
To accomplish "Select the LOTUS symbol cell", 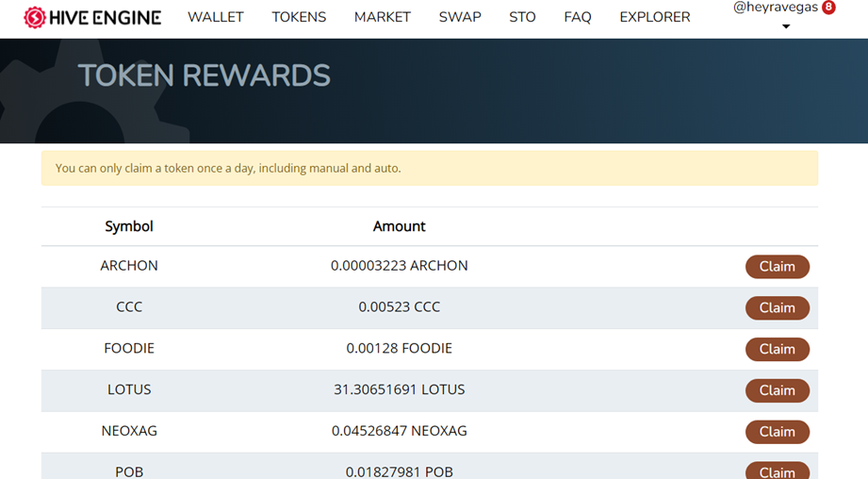I will (129, 389).
